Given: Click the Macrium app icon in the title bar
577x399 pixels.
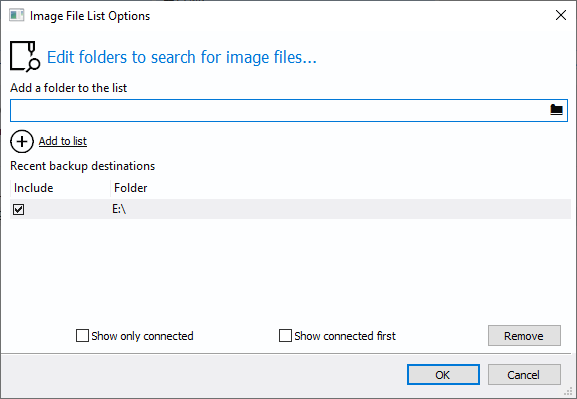Looking at the screenshot, I should click(16, 15).
